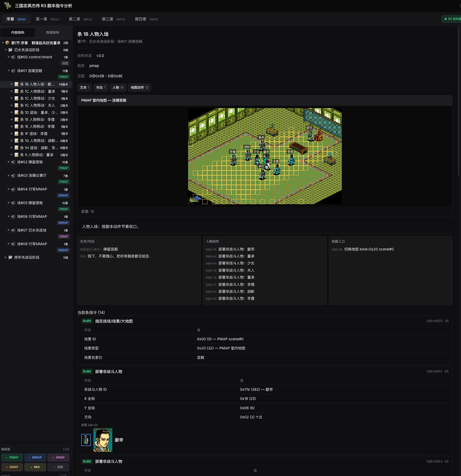The image size is (461, 476).
Task: Click the clapperboard icon of 场#06 行军MMAP
Action: 13,217
